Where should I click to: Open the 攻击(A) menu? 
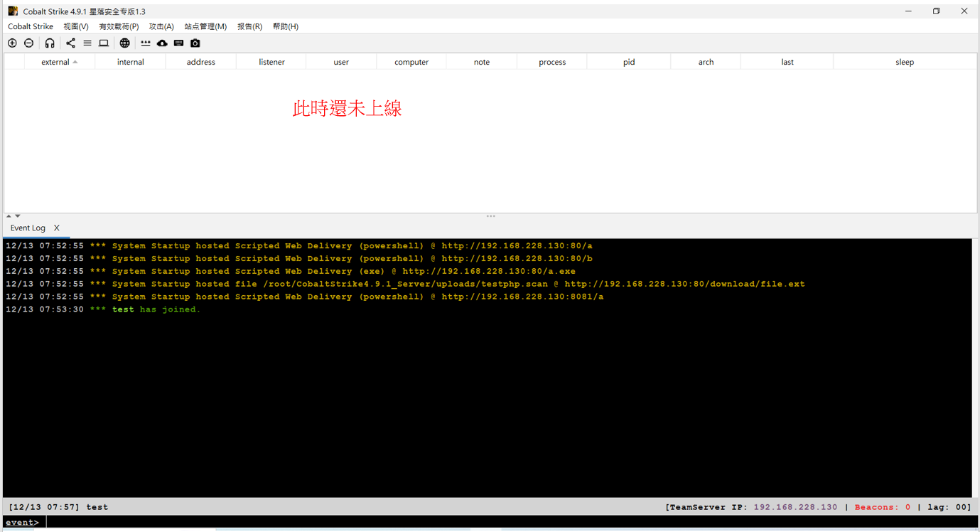tap(161, 26)
